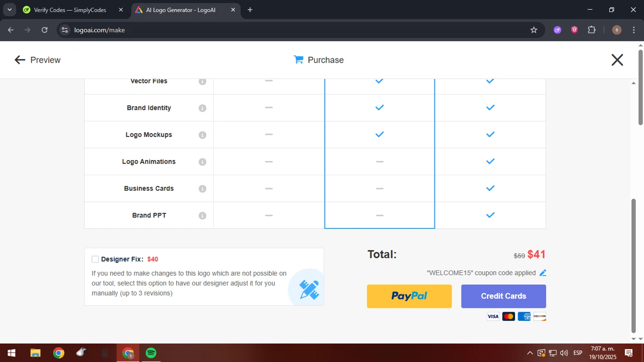The width and height of the screenshot is (644, 362).
Task: Close the SimplyCodes browser tab
Action: (x=121, y=10)
